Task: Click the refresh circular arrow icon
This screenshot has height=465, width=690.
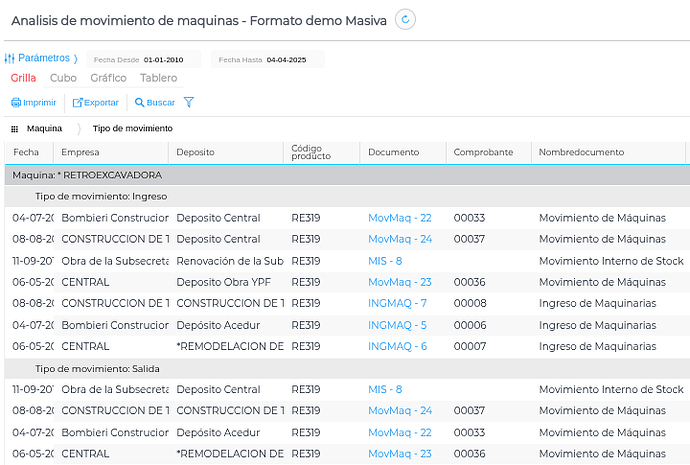Action: (405, 20)
